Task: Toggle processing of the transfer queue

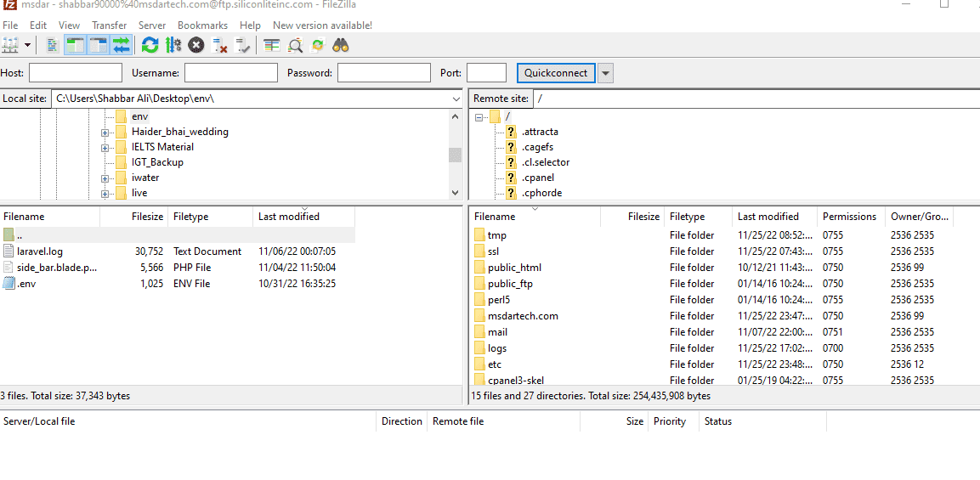Action: 173,45
